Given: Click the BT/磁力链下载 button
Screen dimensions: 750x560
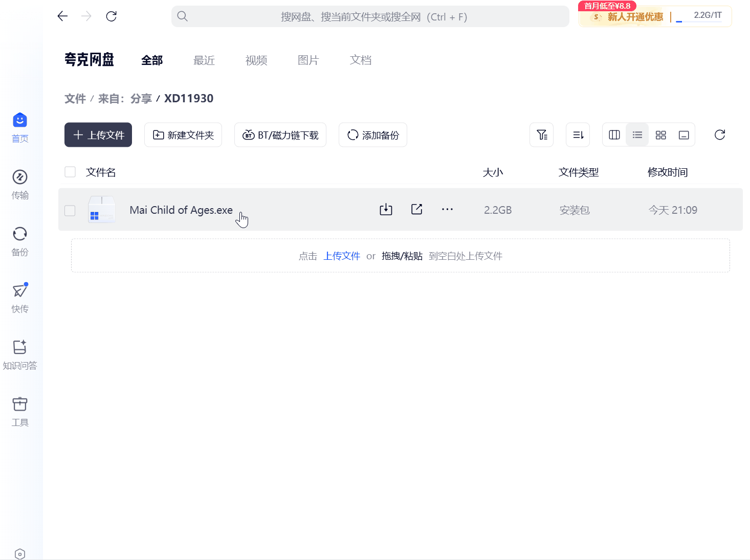Looking at the screenshot, I should pyautogui.click(x=280, y=135).
